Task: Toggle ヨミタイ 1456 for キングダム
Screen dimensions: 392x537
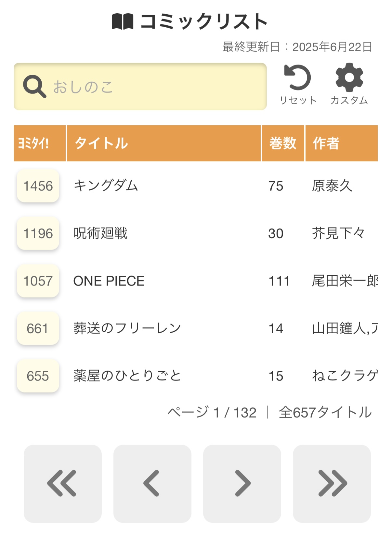Action: 38,186
